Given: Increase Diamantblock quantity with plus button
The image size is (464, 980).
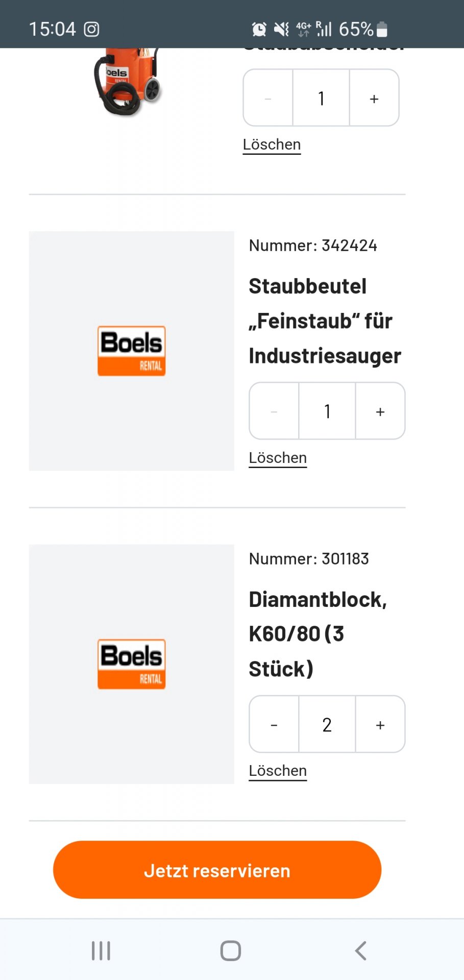Looking at the screenshot, I should point(380,724).
